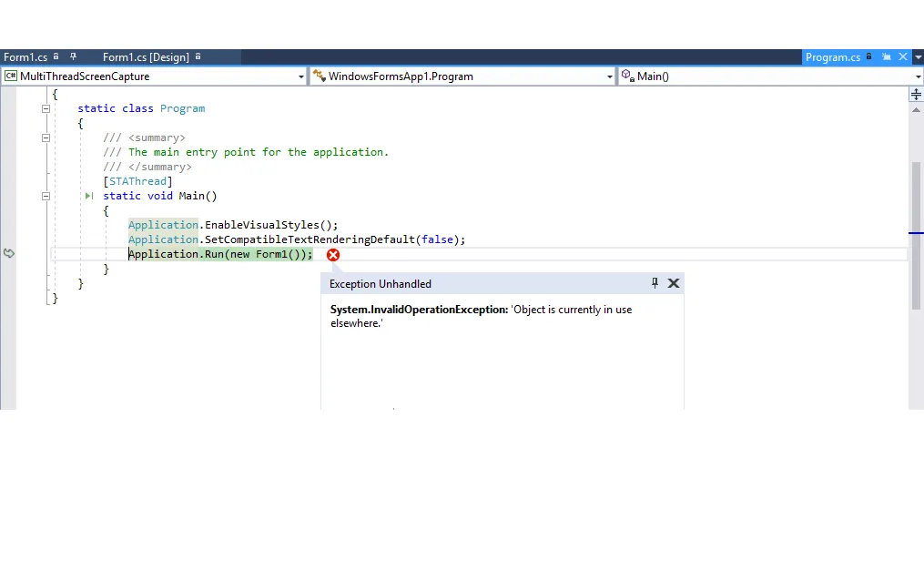
Task: Click the vertical scrollbar up arrow
Action: [x=917, y=109]
